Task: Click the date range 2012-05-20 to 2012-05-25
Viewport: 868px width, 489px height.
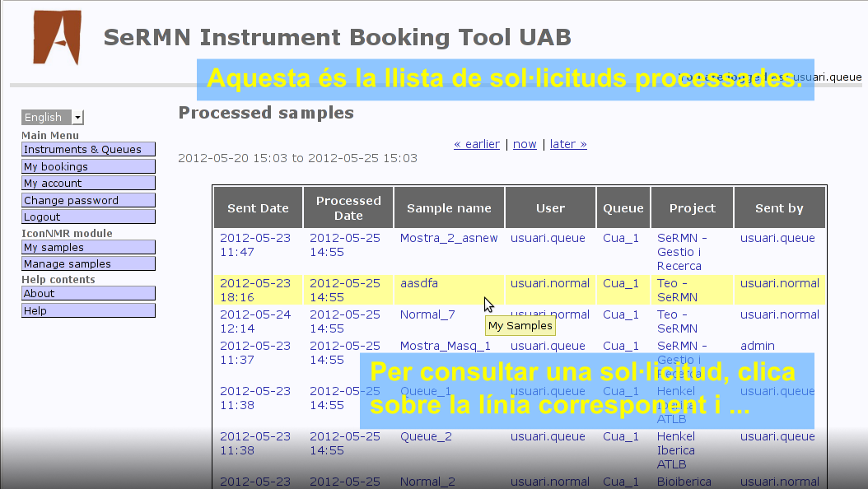Action: point(298,158)
